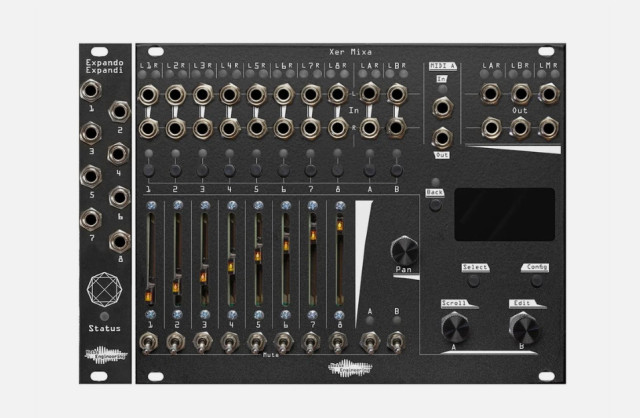Click the channel 6 left input jack
The height and width of the screenshot is (418, 640).
[284, 95]
